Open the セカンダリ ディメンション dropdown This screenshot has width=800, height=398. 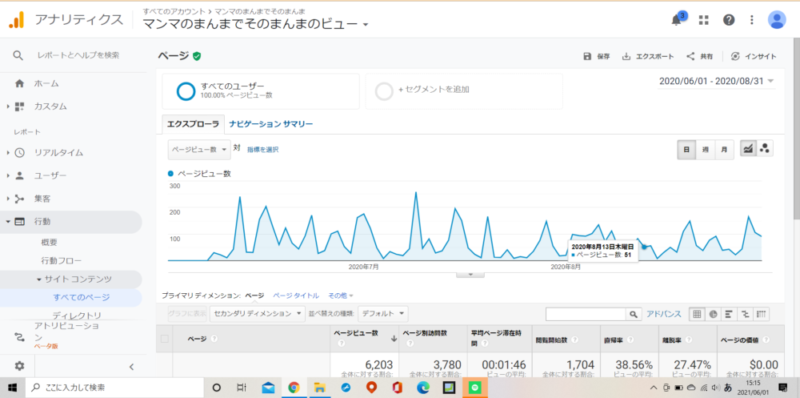tap(257, 313)
